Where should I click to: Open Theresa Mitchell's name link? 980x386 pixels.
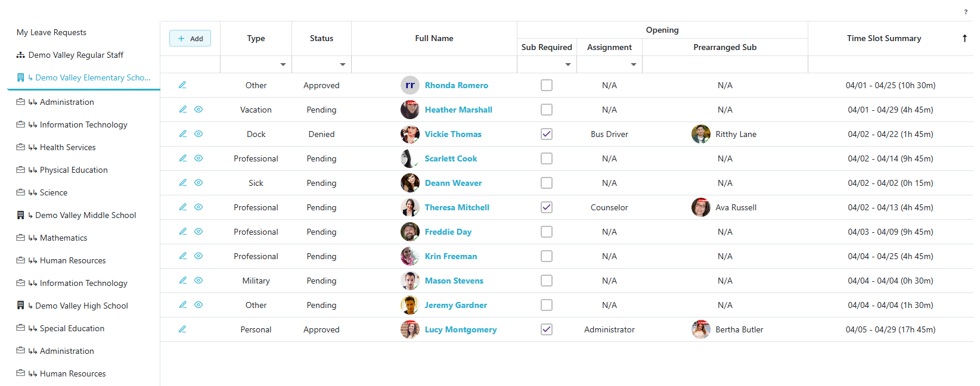[x=457, y=207]
